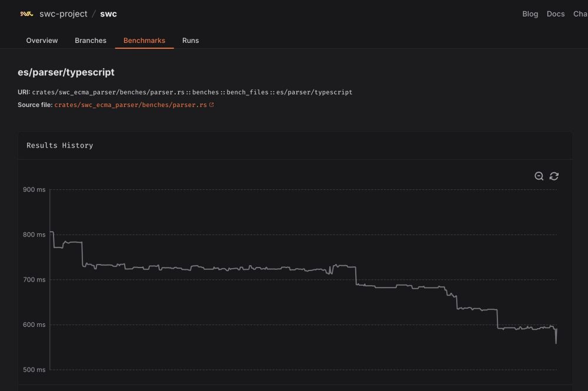The width and height of the screenshot is (588, 391).
Task: Click the 900 ms axis label
Action: click(34, 190)
